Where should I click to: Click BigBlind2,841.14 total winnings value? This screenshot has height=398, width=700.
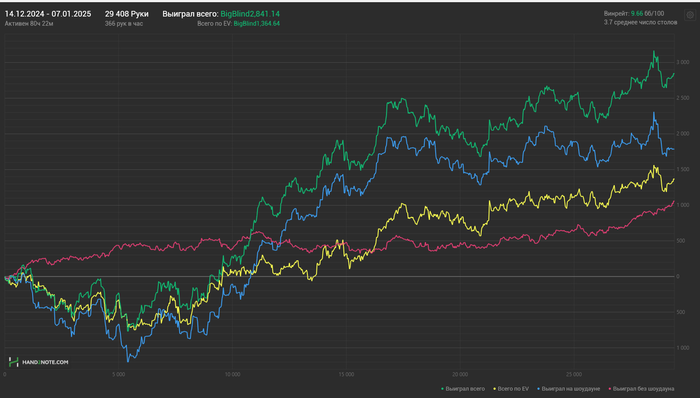[x=250, y=14]
